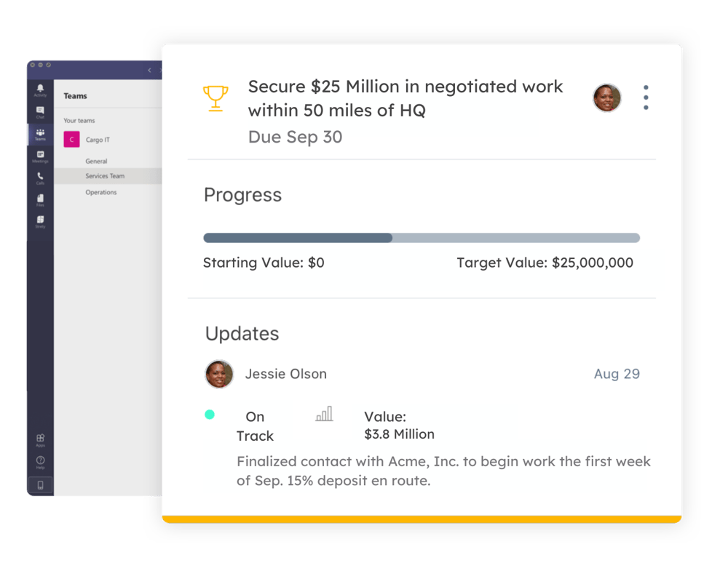Viewport: 728px width, 571px height.
Task: Open the Meetings icon
Action: point(40,154)
